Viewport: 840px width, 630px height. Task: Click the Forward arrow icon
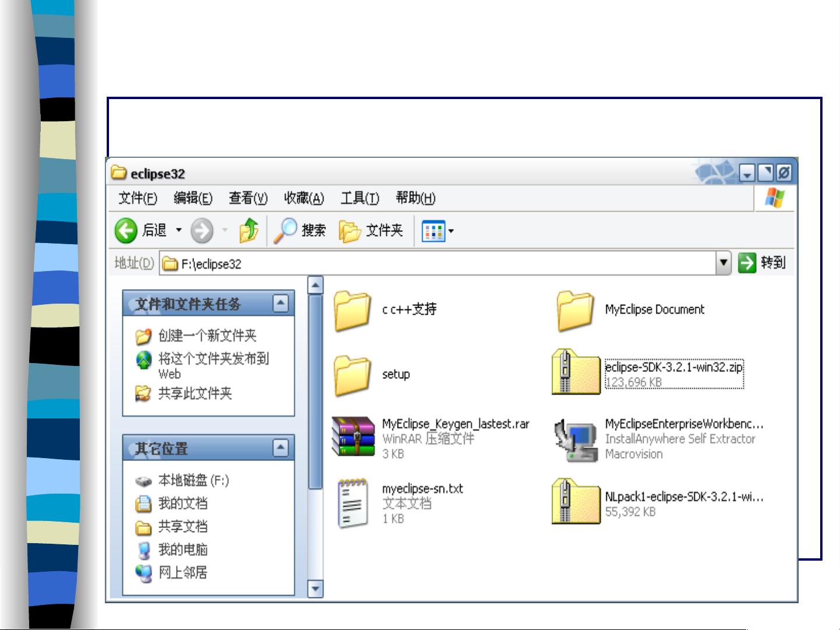(202, 231)
